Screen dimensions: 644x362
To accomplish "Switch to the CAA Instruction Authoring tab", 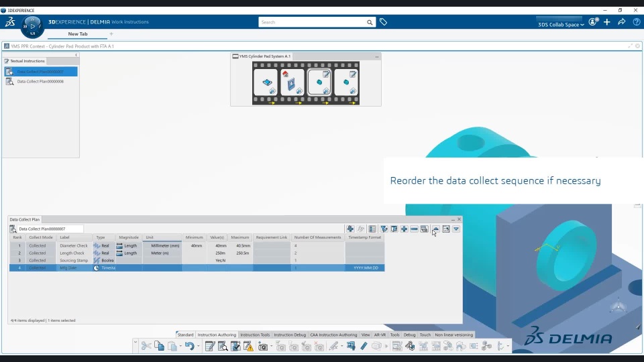I will click(333, 335).
